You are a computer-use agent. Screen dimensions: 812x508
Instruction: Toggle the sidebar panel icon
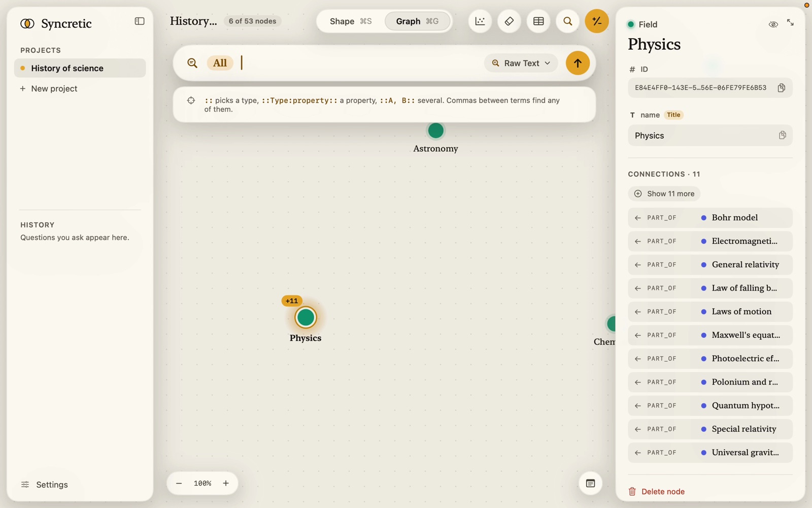click(x=140, y=21)
